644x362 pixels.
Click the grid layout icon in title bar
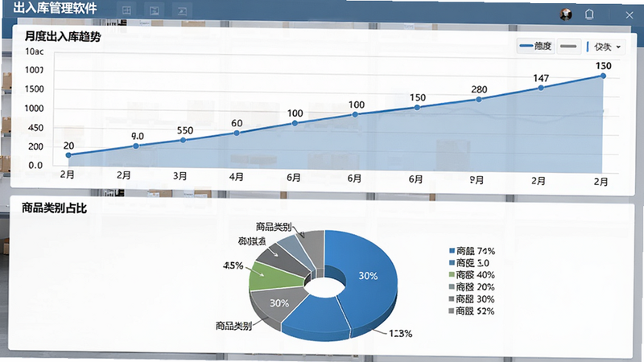pyautogui.click(x=127, y=10)
